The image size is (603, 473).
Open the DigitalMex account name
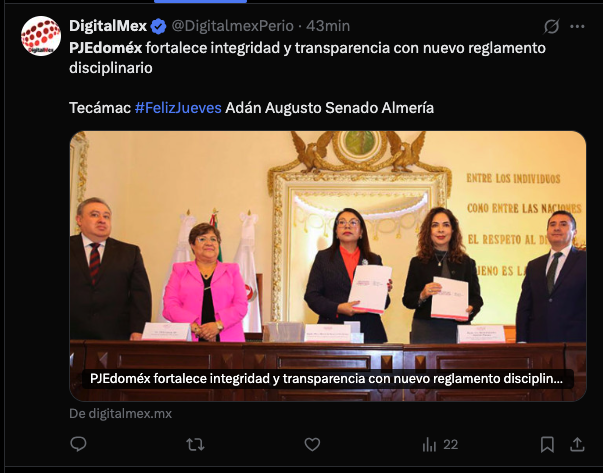pos(108,26)
